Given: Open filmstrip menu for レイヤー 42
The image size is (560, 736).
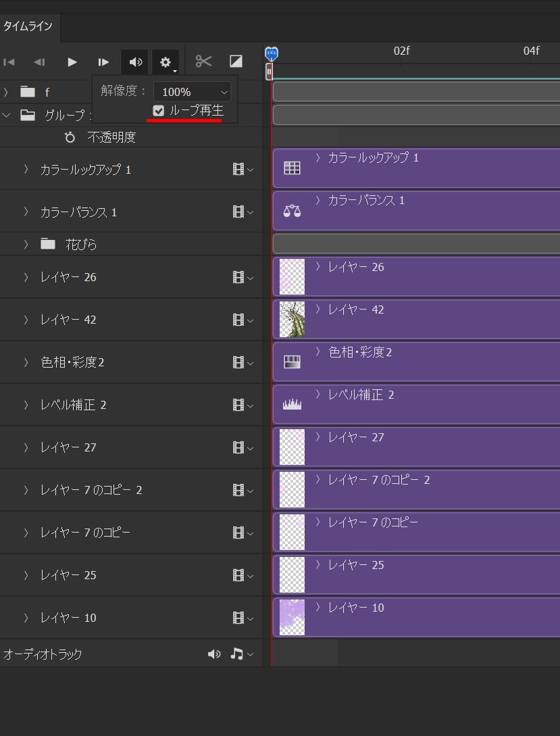Looking at the screenshot, I should 243,320.
